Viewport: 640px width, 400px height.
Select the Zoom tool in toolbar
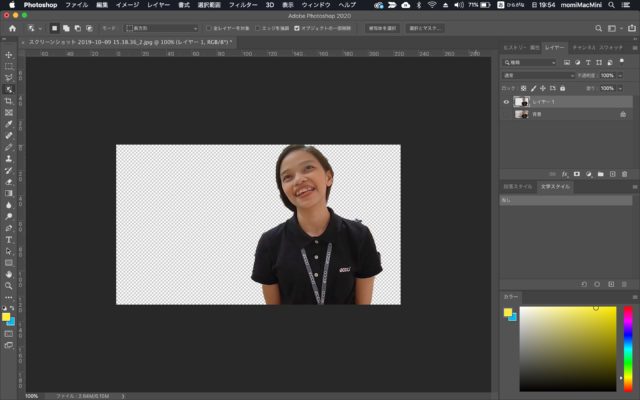(9, 285)
